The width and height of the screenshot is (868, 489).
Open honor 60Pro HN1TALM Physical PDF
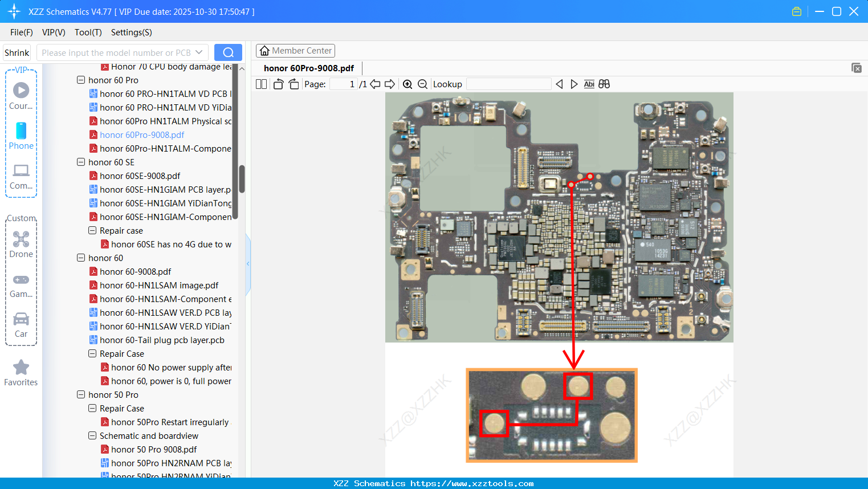click(160, 121)
